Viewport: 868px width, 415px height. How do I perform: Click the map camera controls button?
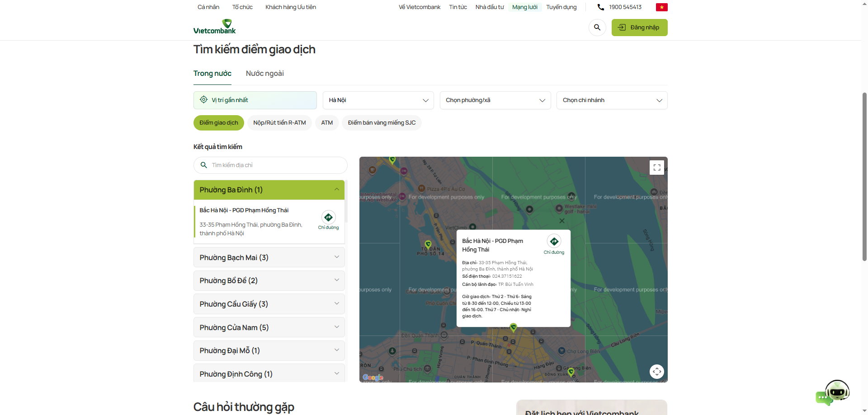point(656,371)
